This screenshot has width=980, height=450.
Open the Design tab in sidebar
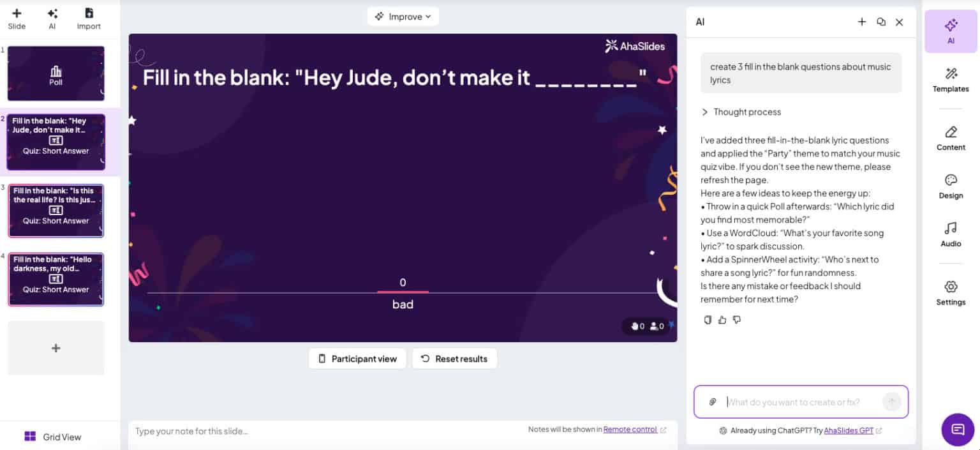[x=951, y=186]
